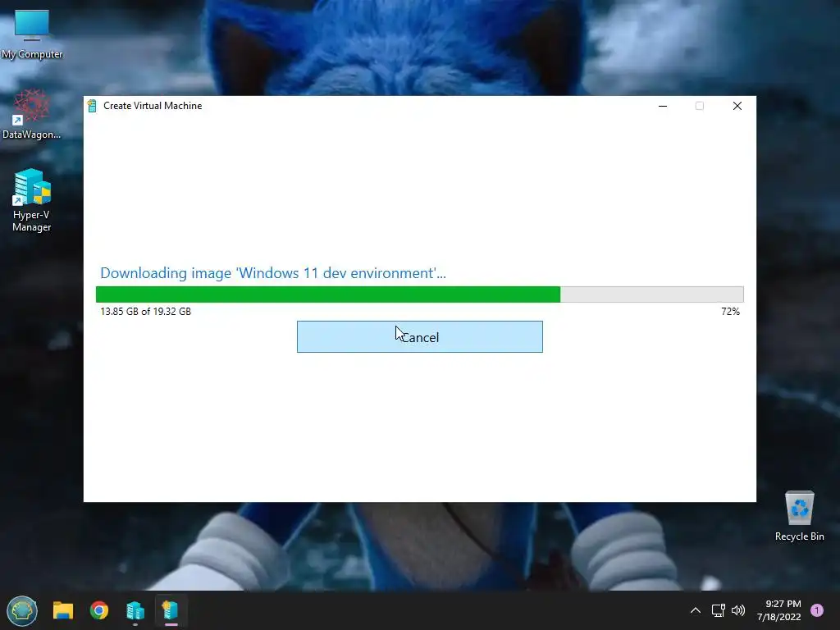Click the Create Virtual Machine window title
Screen dimensions: 840x630
(x=153, y=106)
